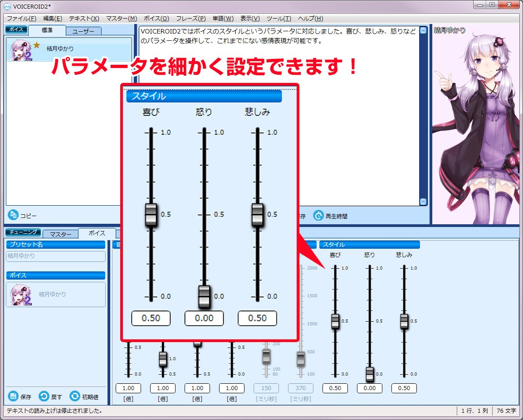Open the ヘルプ(H) menu
The width and height of the screenshot is (523, 420).
[x=311, y=19]
